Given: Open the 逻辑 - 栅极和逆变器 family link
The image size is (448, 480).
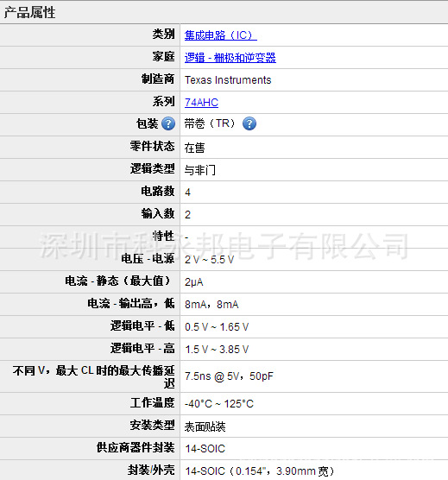Looking at the screenshot, I should (x=230, y=58).
